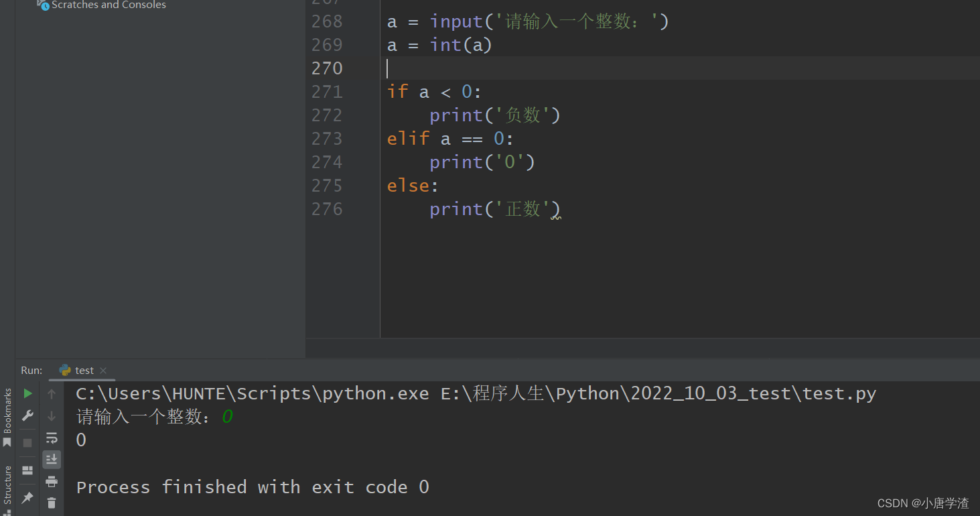The height and width of the screenshot is (516, 980).
Task: Click the console prompt '请输入一个整数'
Action: coord(145,417)
